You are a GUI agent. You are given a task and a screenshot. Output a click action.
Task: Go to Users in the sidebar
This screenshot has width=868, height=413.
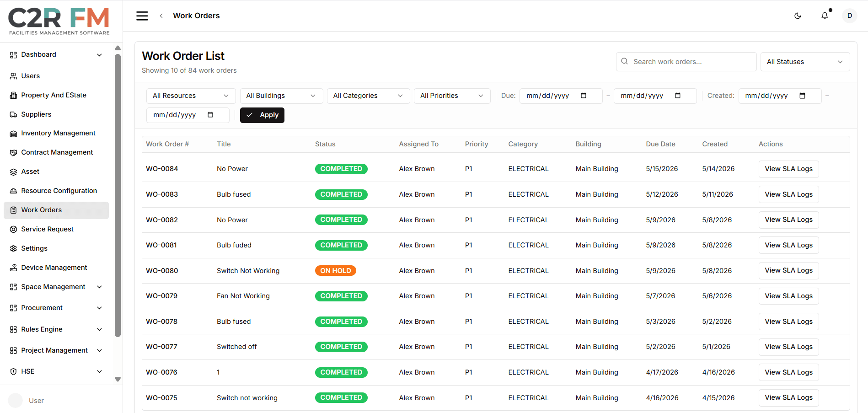coord(56,76)
